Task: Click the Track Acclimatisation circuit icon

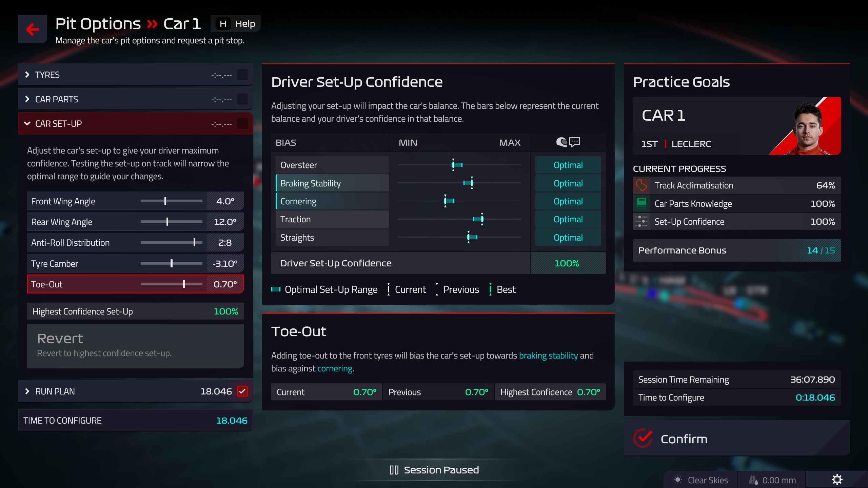Action: pyautogui.click(x=641, y=185)
